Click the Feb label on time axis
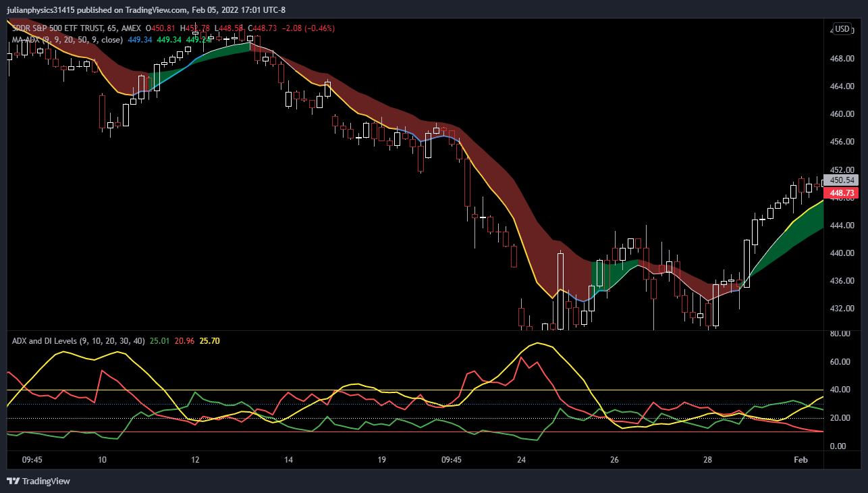The width and height of the screenshot is (868, 493). (801, 460)
